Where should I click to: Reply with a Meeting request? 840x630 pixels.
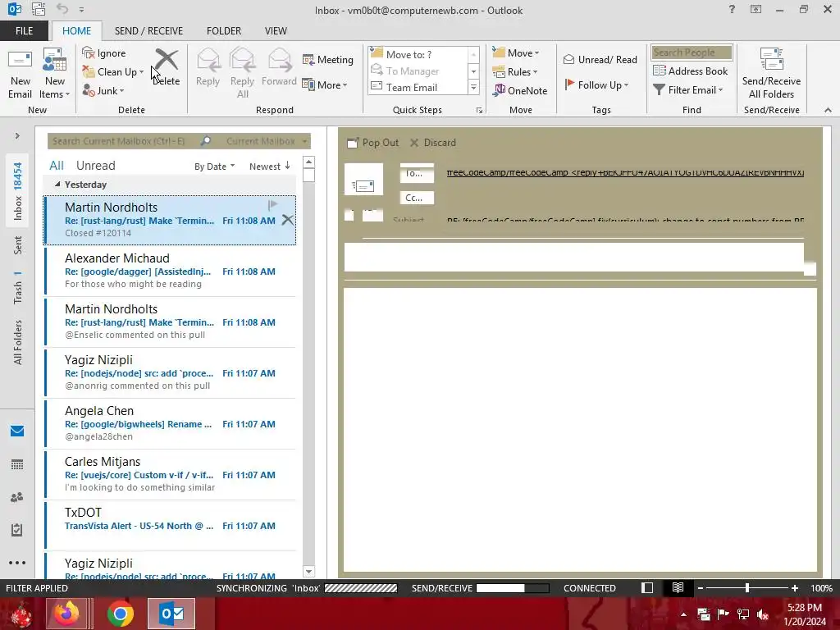tap(328, 59)
